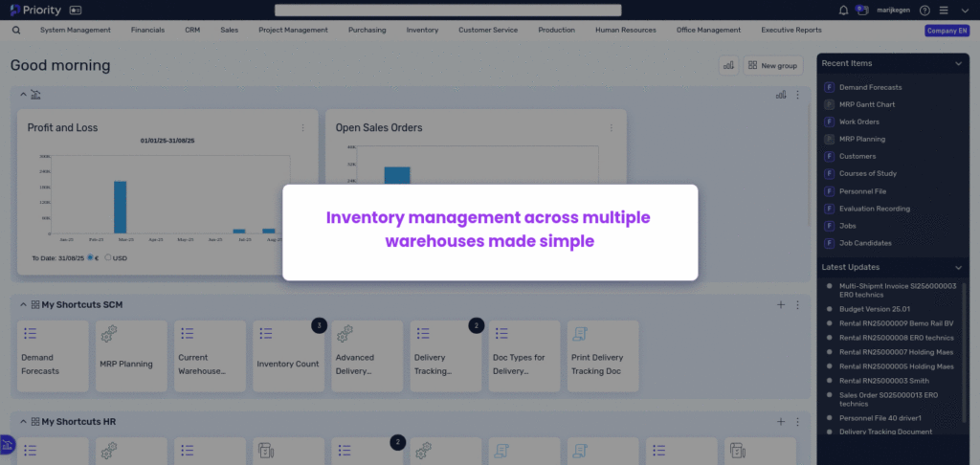Click floating dashboard icon at left edge
This screenshot has width=980, height=465.
pos(7,445)
